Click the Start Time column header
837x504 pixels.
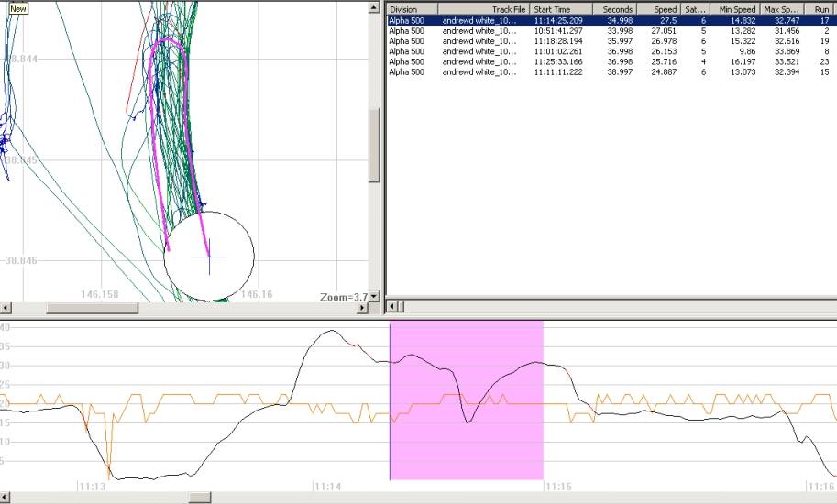pyautogui.click(x=561, y=8)
